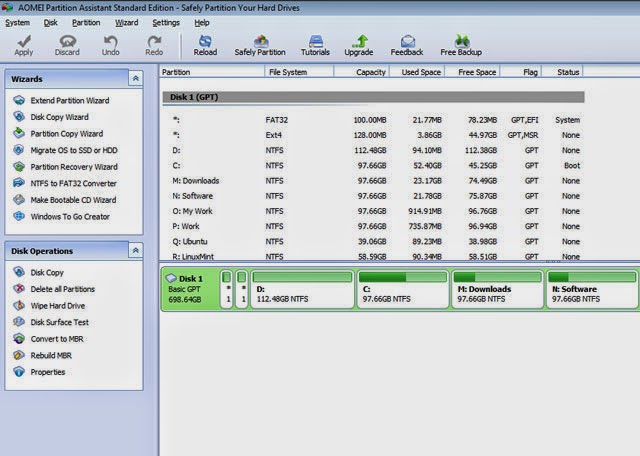Viewport: 640px width, 456px height.
Task: Sort by Used Space column header
Action: click(x=417, y=72)
